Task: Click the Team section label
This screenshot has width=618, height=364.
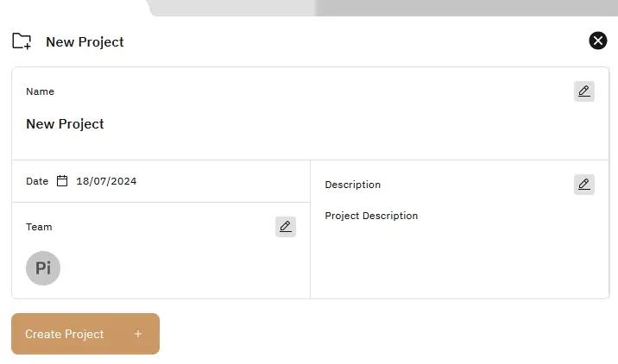Action: 39,227
